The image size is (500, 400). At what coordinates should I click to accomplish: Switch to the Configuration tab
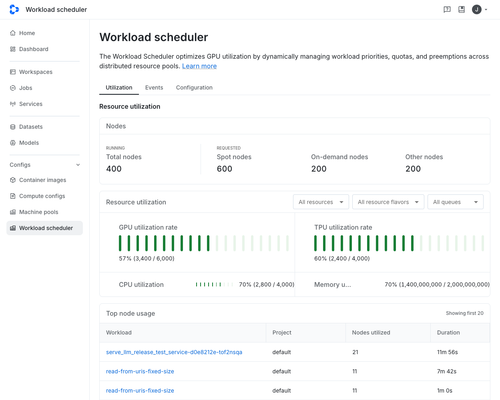(x=194, y=88)
